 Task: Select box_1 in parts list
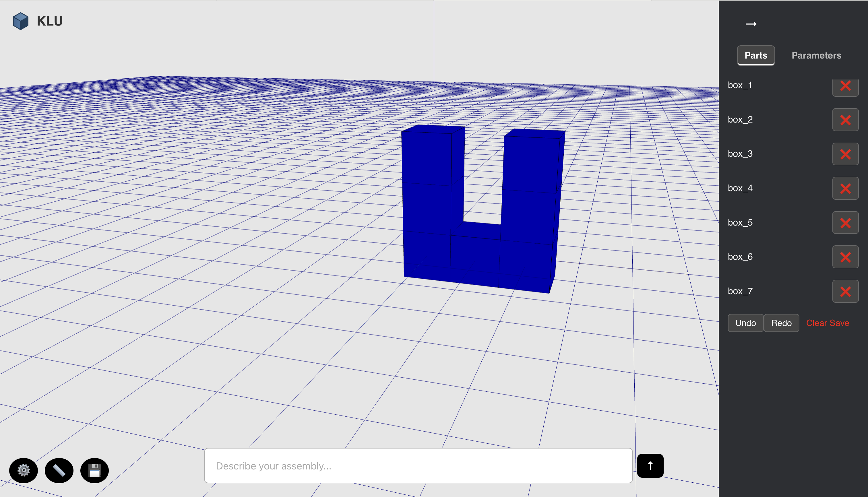(740, 85)
